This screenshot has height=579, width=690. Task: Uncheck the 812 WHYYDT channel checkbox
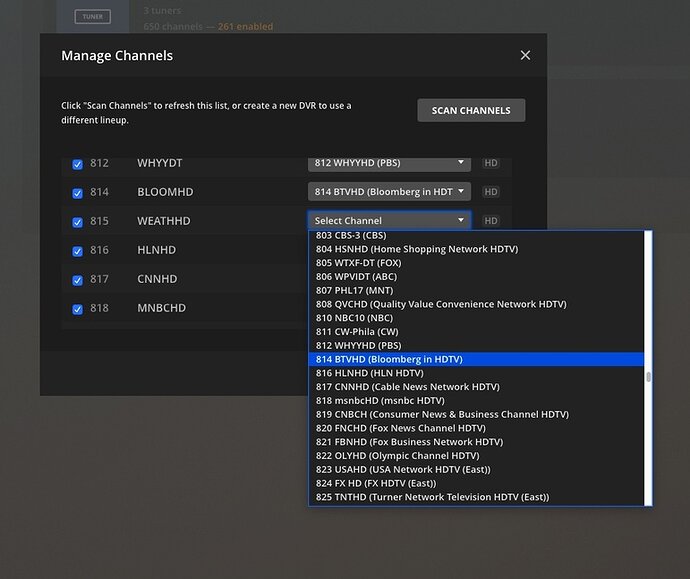pos(78,164)
